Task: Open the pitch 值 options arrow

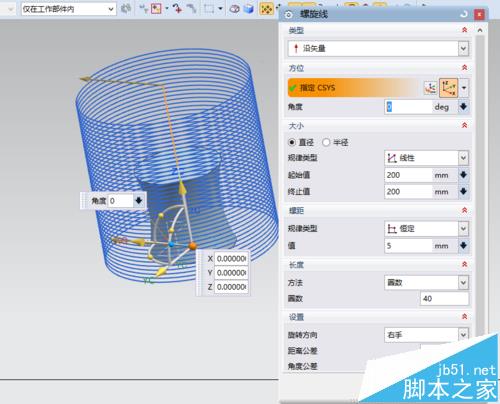Action: click(463, 246)
